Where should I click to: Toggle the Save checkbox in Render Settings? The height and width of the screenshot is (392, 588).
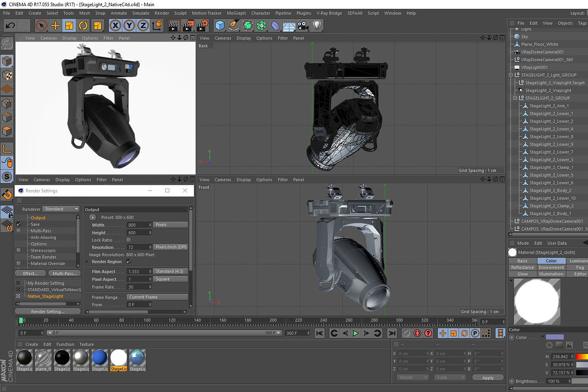point(19,224)
